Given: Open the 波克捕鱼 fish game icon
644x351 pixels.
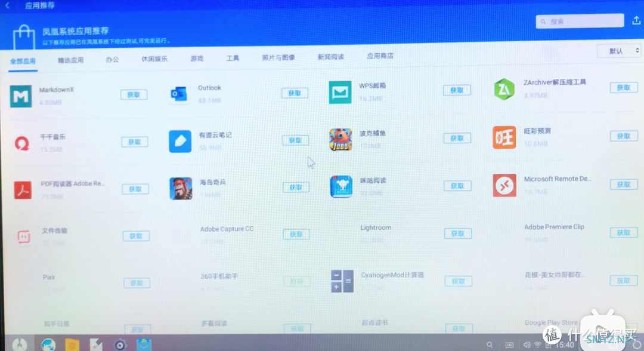Looking at the screenshot, I should click(x=340, y=139).
